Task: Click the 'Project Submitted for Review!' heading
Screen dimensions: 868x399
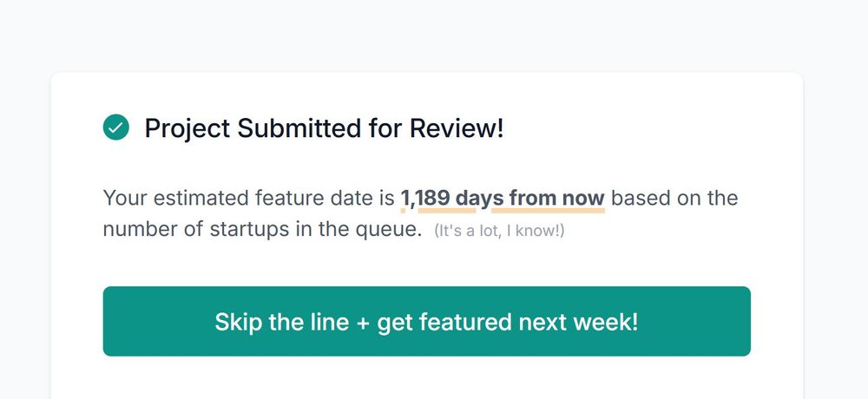Action: [324, 128]
